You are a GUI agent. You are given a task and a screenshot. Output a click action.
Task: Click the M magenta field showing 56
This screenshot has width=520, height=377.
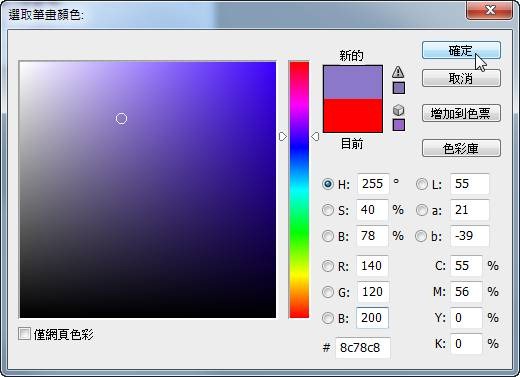[466, 292]
